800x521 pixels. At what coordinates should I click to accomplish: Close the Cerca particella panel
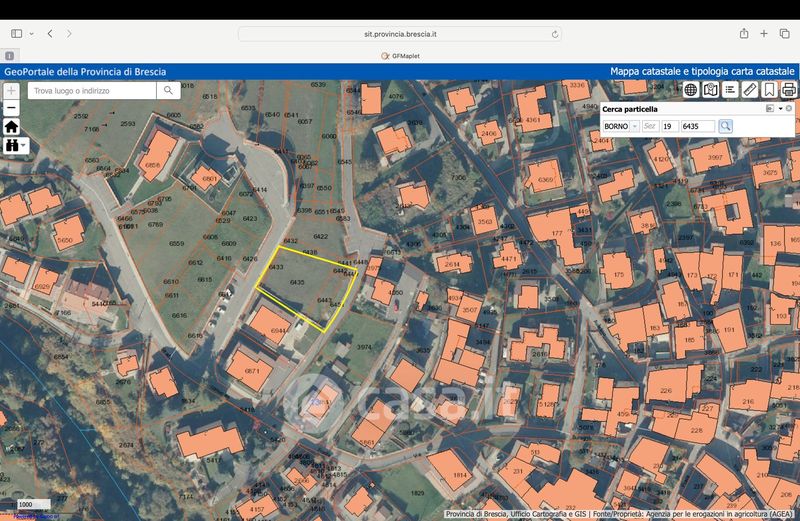click(789, 108)
